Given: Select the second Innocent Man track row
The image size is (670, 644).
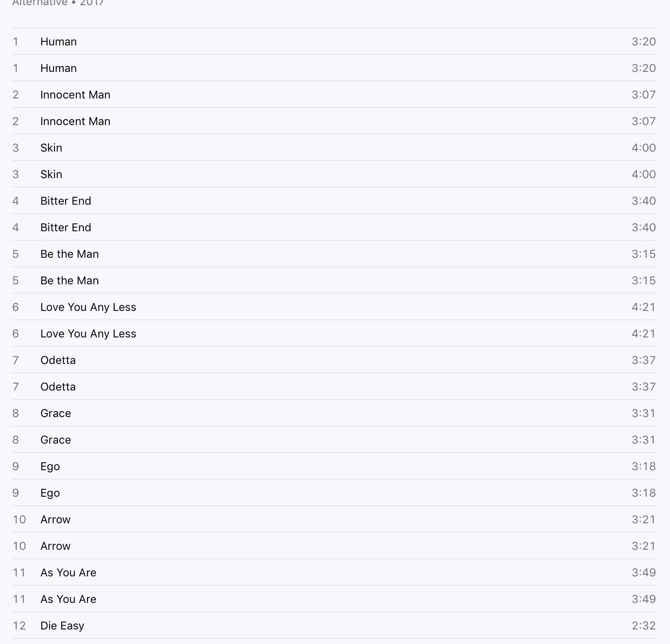Looking at the screenshot, I should point(334,121).
